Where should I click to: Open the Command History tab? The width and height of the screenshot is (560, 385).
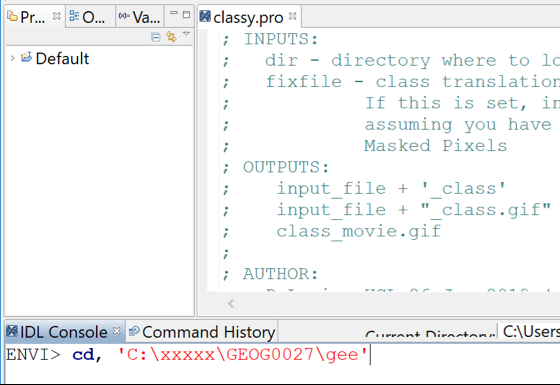coord(202,332)
